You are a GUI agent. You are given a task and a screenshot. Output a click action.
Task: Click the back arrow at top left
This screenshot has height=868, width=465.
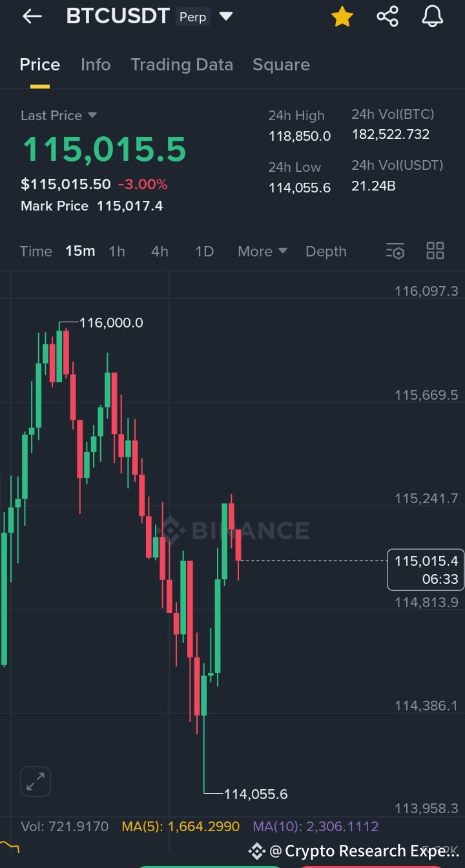pos(32,16)
